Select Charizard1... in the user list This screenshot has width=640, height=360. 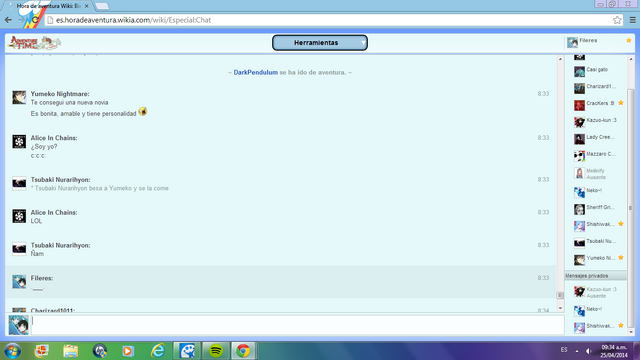coord(597,88)
